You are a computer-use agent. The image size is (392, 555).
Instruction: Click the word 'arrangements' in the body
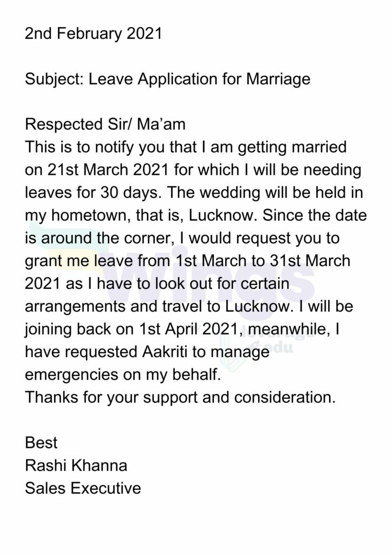pyautogui.click(x=75, y=307)
